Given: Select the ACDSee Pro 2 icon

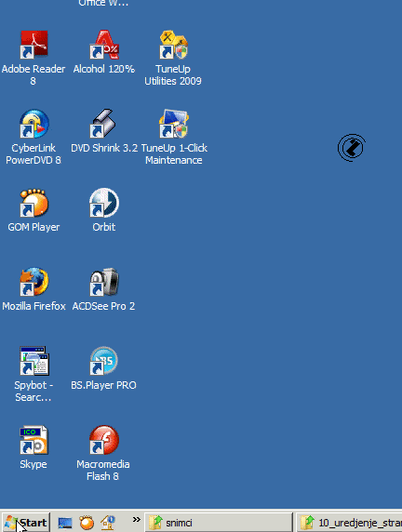Looking at the screenshot, I should click(x=104, y=282).
